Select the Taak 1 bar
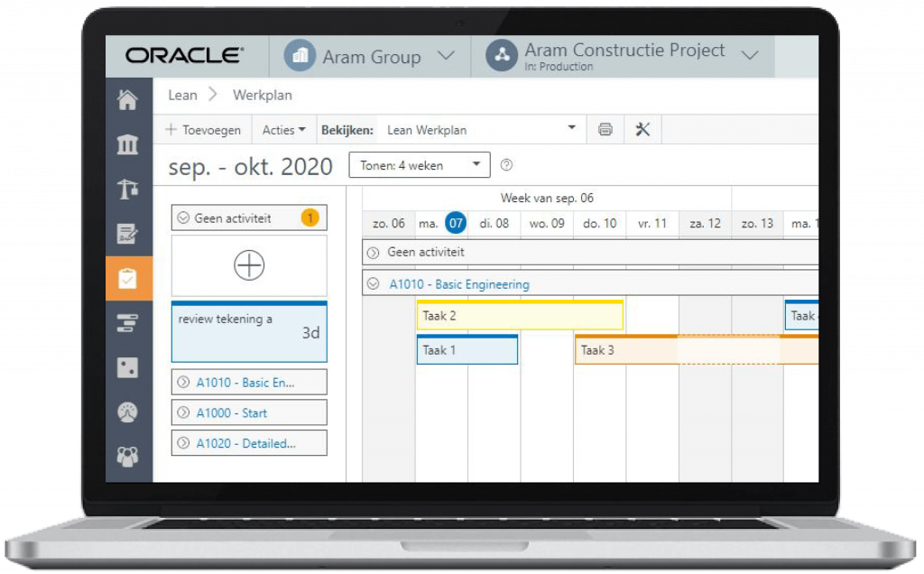The width and height of the screenshot is (924, 574). (x=467, y=349)
